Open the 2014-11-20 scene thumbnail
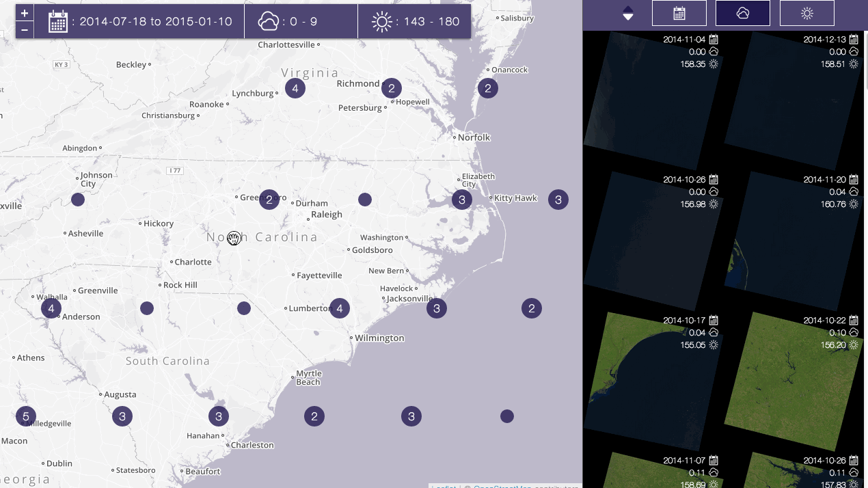The width and height of the screenshot is (868, 488). pyautogui.click(x=793, y=241)
